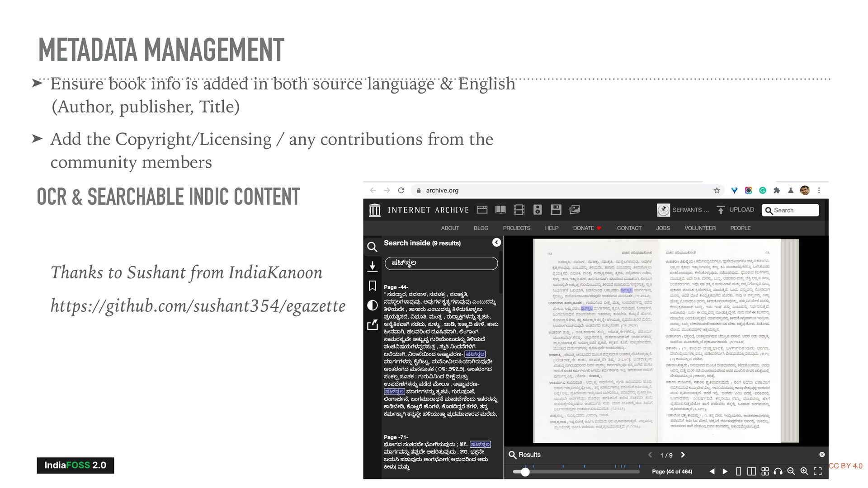Open the Video filmstrip icon
Image resolution: width=868 pixels, height=488 pixels.
click(x=519, y=210)
